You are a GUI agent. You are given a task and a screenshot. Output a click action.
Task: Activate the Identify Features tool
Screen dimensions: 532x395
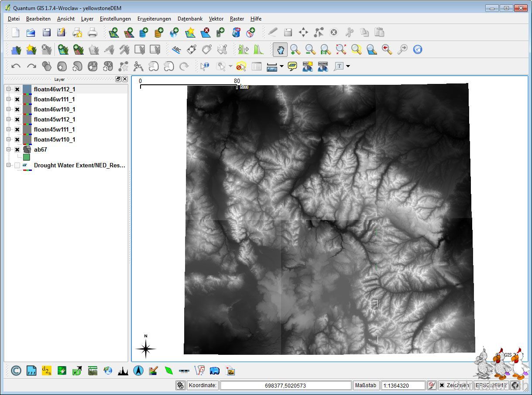(205, 66)
